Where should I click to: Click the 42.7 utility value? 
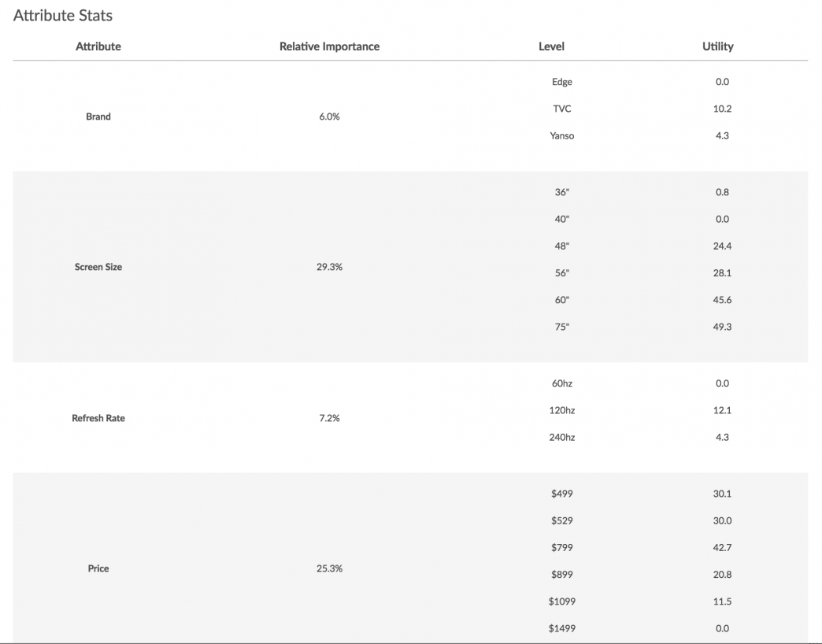point(722,547)
